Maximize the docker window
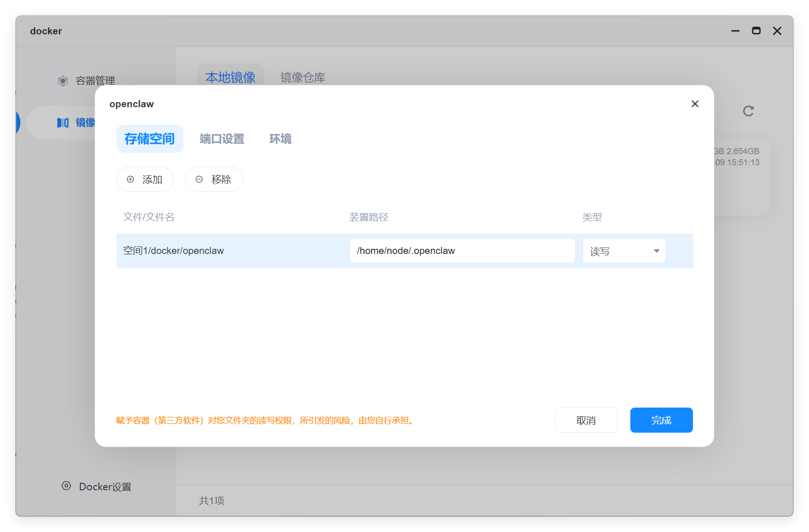809x532 pixels. pos(756,31)
